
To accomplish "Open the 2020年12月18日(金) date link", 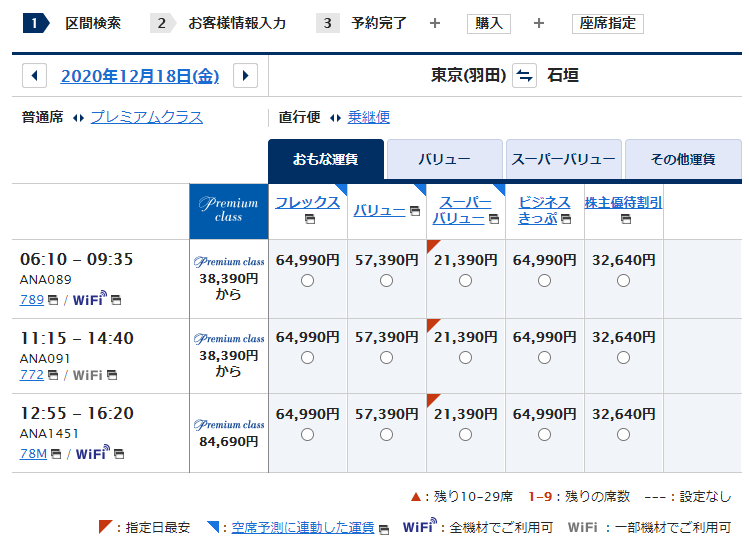I will point(140,76).
